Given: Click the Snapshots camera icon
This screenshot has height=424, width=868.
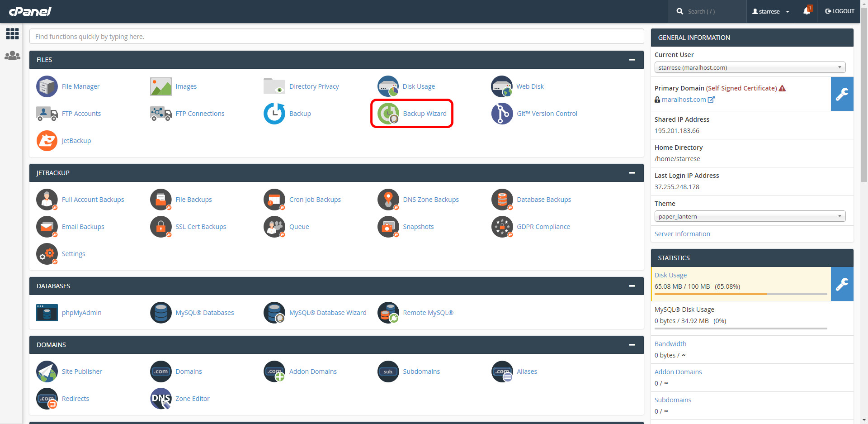Looking at the screenshot, I should [388, 227].
